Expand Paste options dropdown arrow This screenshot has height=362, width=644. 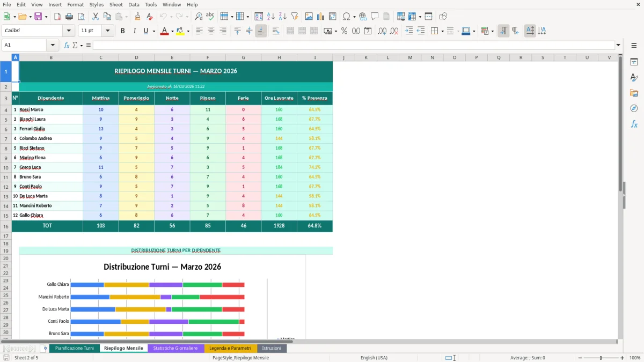pyautogui.click(x=127, y=17)
